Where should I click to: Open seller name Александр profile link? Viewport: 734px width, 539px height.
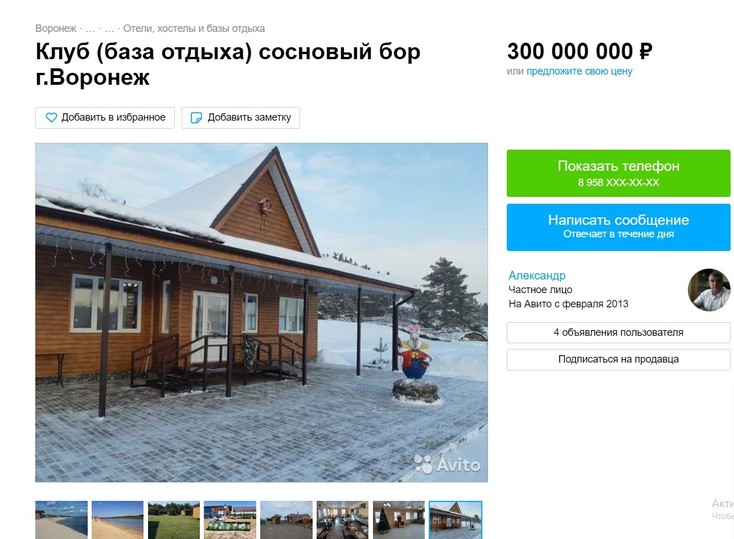click(537, 275)
